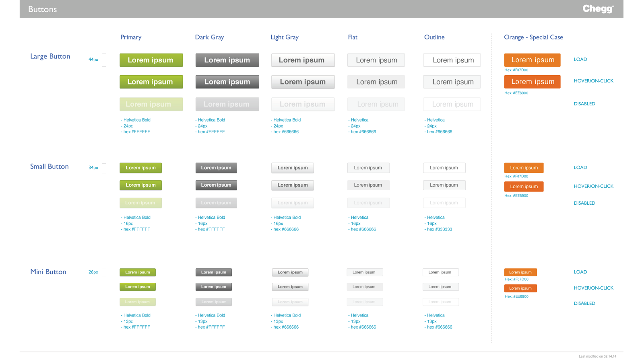Click the mini disabled Light Gray button

click(290, 302)
